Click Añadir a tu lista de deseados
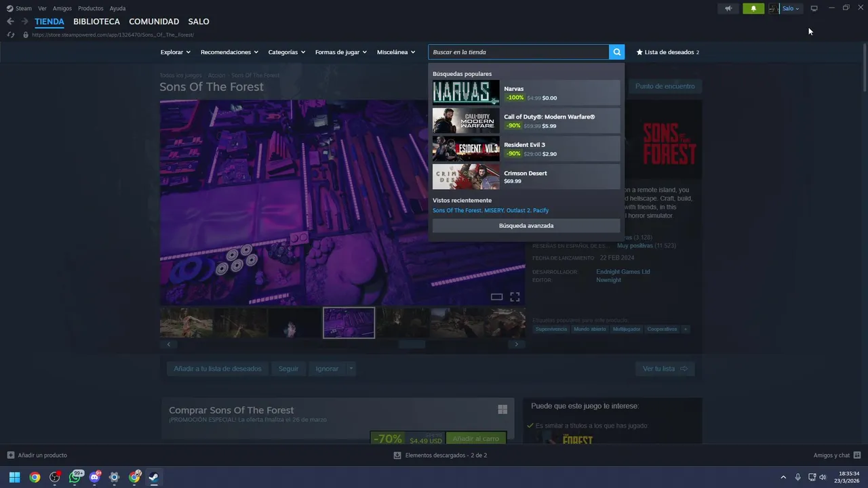868x488 pixels. (218, 369)
